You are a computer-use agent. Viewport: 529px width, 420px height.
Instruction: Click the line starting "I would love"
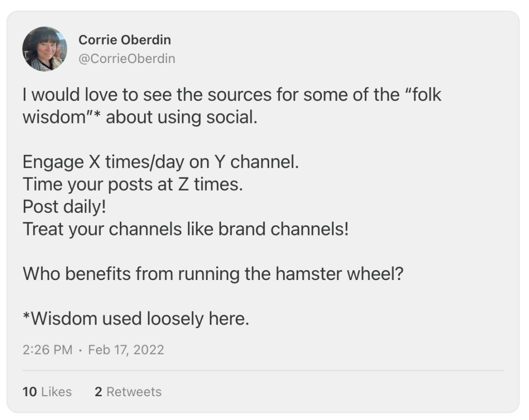coord(231,95)
